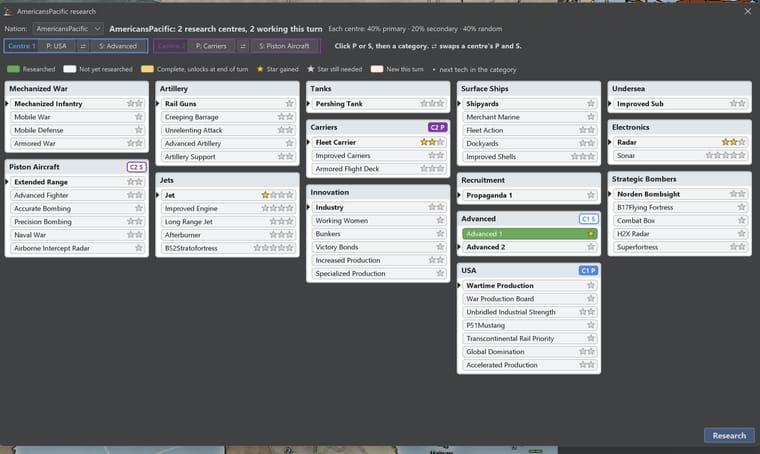Click the stars on Global Domination row
Image resolution: width=760 pixels, height=454 pixels.
click(x=586, y=352)
